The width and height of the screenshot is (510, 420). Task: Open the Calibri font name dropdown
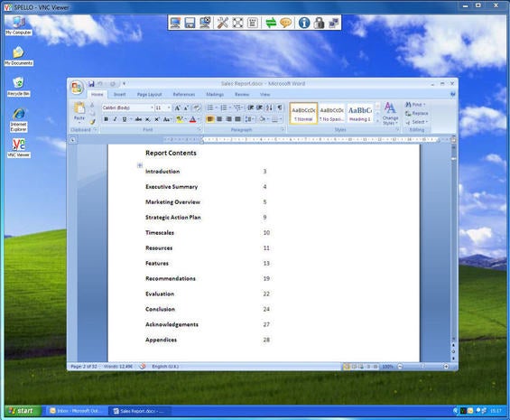pos(152,107)
